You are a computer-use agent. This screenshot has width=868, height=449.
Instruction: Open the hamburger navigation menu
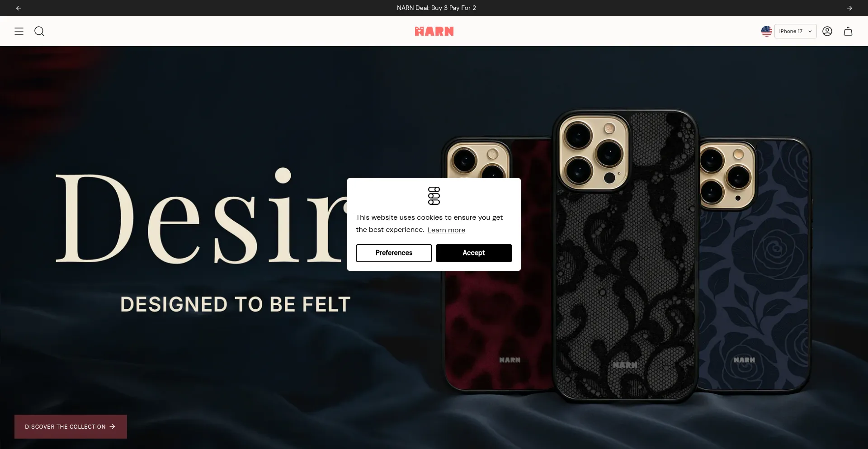click(19, 31)
